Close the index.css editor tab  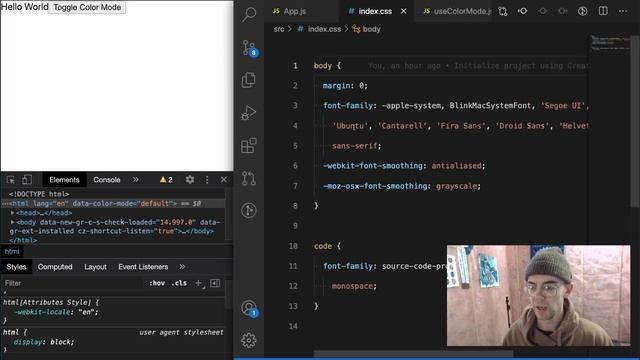404,11
